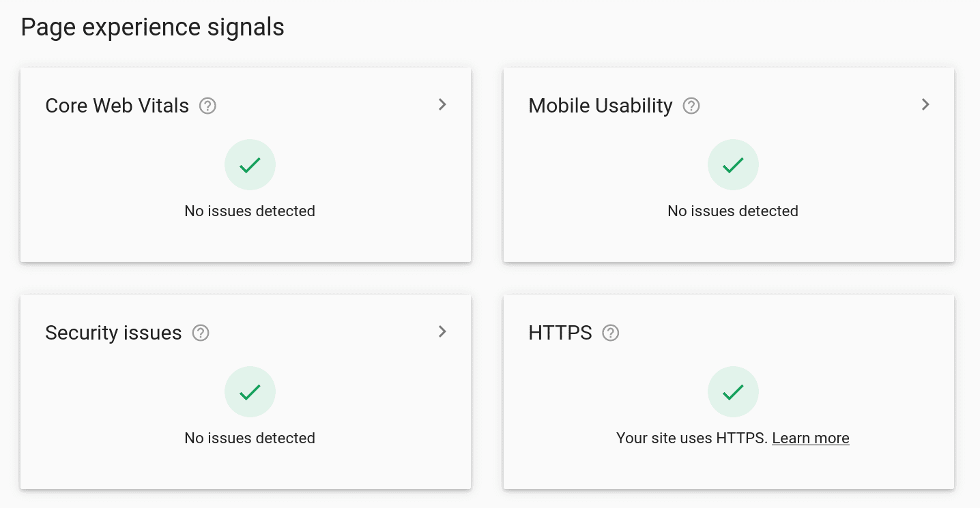
Task: Click the HTTPS help icon
Action: click(x=611, y=332)
